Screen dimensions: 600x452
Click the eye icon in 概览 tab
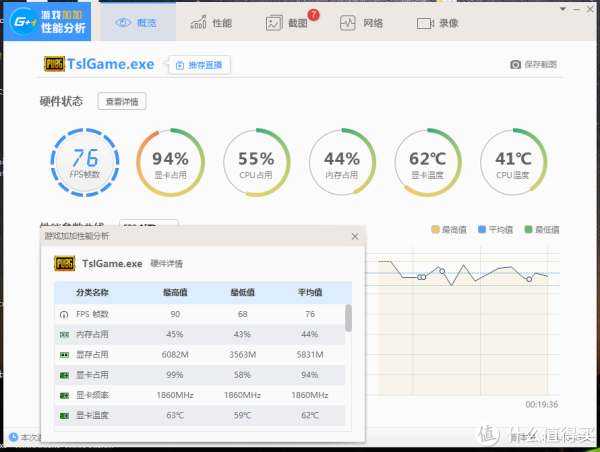point(123,23)
